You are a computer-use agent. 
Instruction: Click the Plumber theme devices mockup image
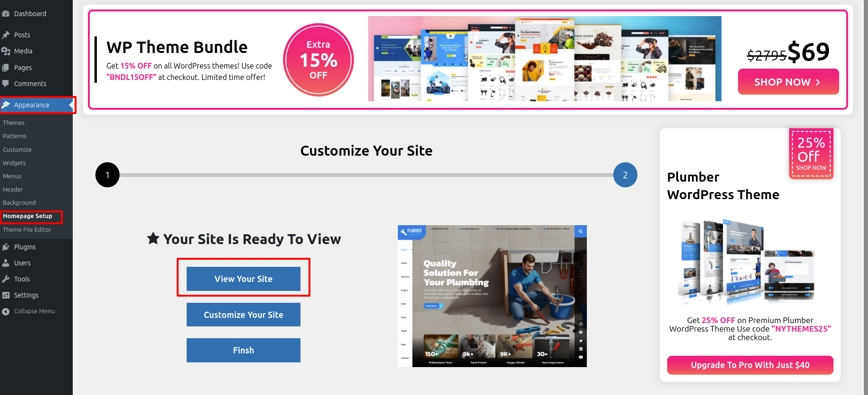(x=747, y=261)
